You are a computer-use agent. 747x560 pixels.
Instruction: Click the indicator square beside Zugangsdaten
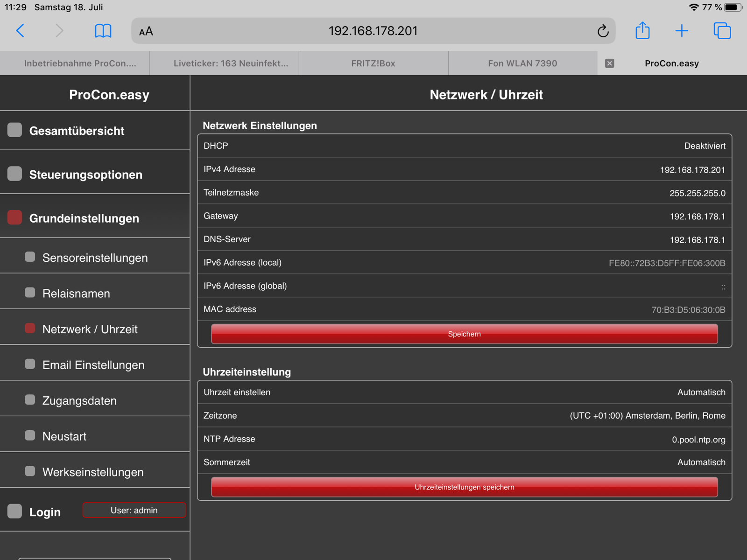point(30,399)
